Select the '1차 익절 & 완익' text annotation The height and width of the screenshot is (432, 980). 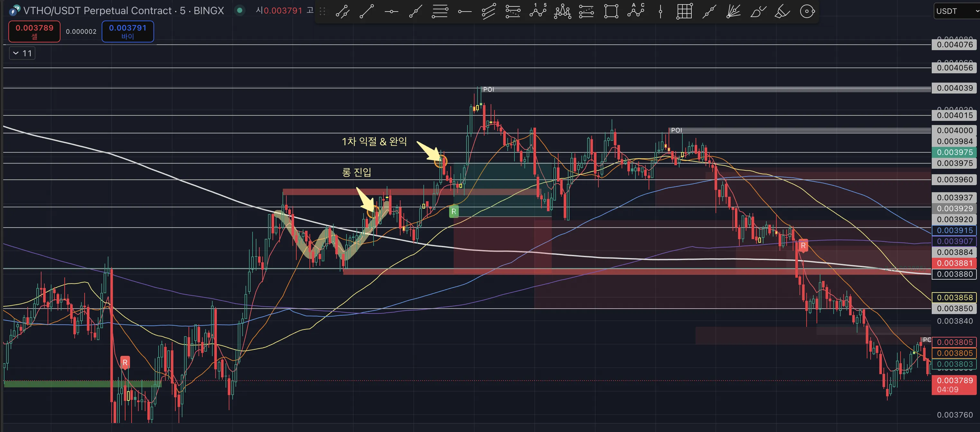coord(374,141)
